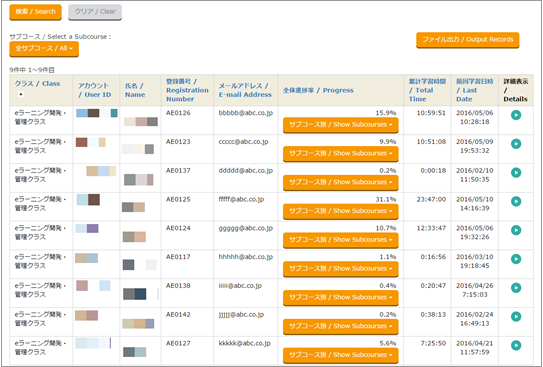Expand Show Subcourses for the AE0138 row
The width and height of the screenshot is (543, 367).
(340, 297)
